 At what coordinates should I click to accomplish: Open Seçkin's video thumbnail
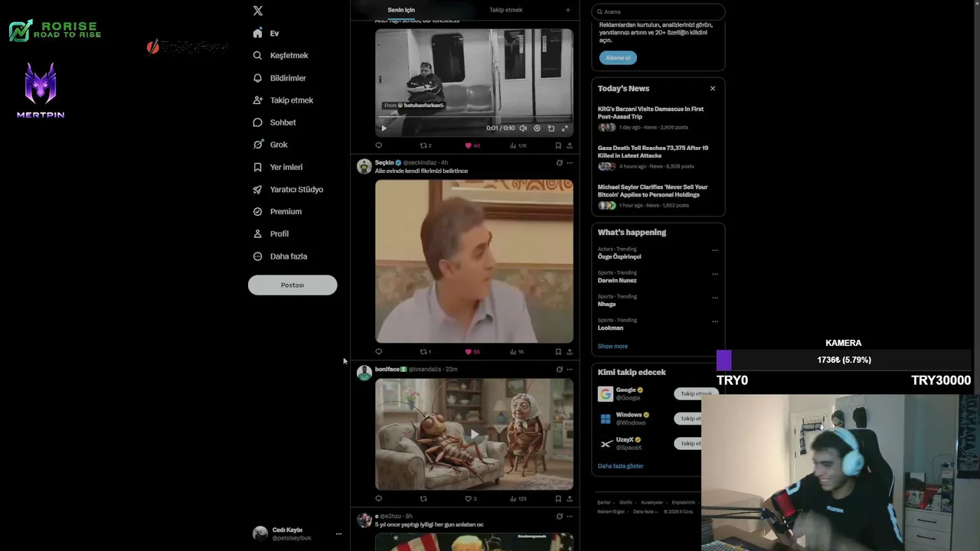pos(474,261)
